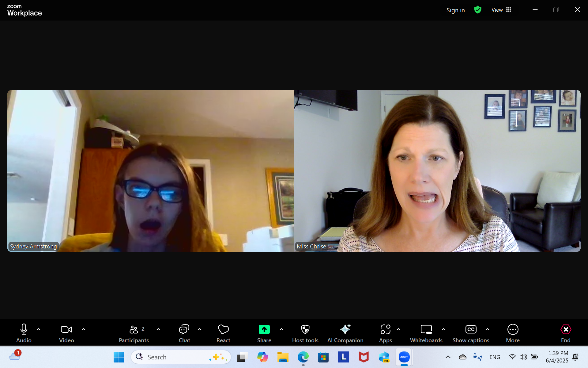Expand video options arrow beside Video

(x=84, y=329)
